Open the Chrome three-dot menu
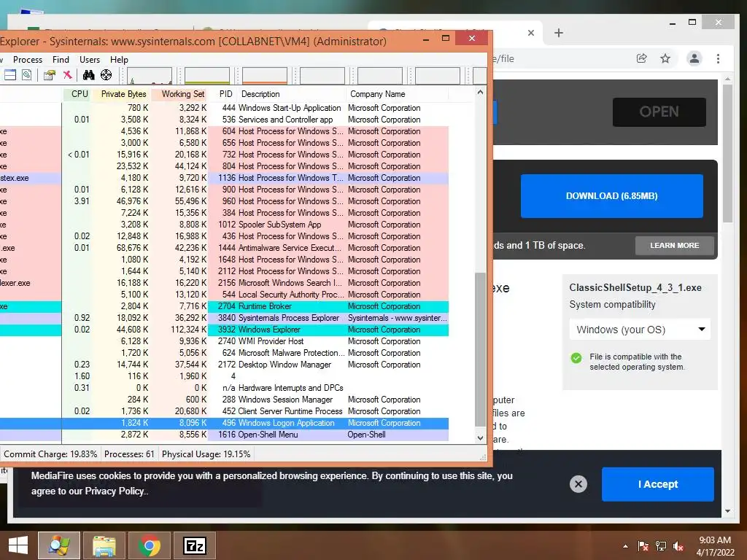Image resolution: width=747 pixels, height=560 pixels. tap(718, 58)
